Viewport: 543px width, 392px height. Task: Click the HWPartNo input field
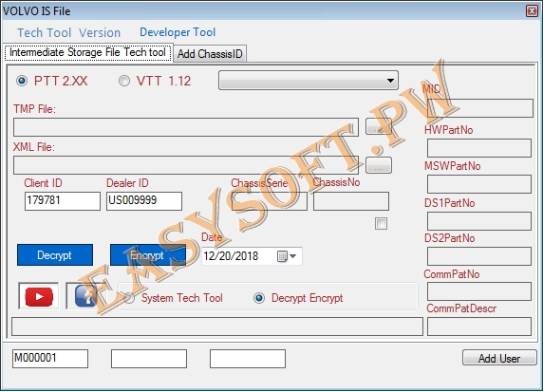pyautogui.click(x=479, y=148)
